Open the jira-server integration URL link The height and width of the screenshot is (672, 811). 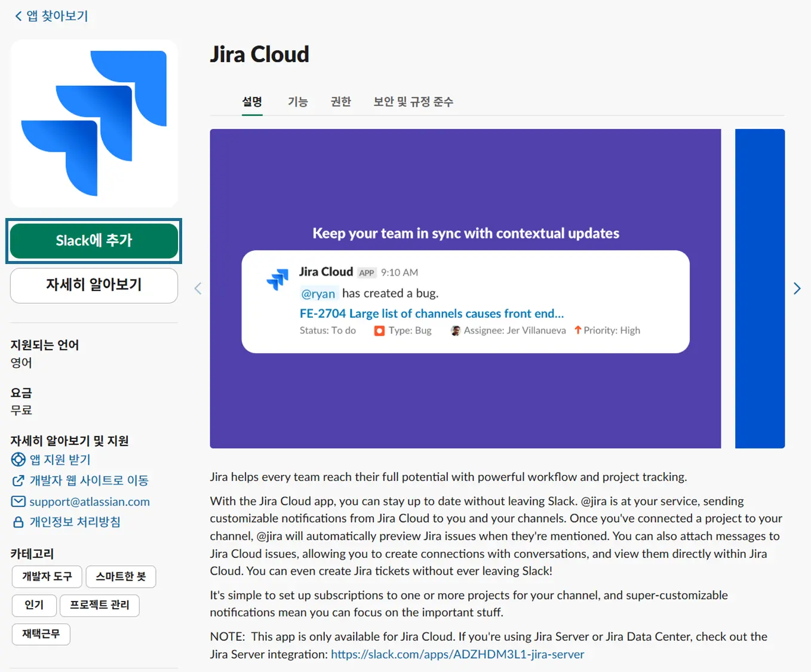tap(457, 654)
